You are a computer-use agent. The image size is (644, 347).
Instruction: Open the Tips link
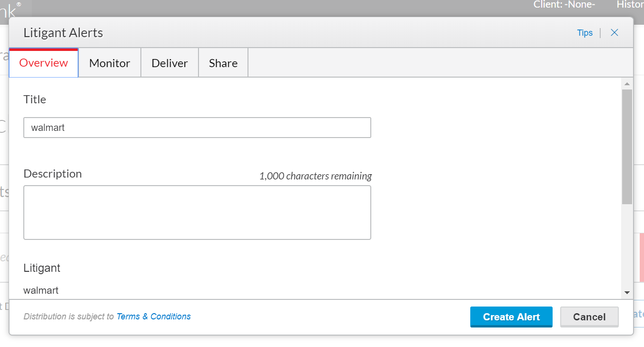(x=585, y=33)
